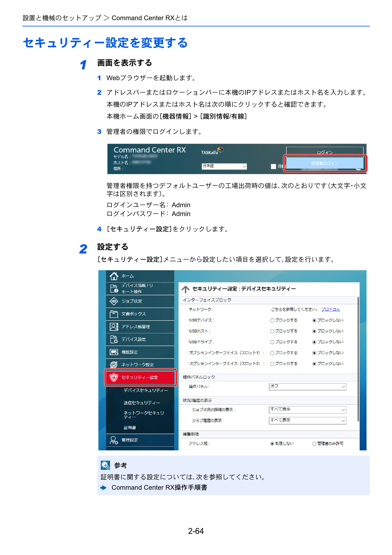This screenshot has width=392, height=555.
Task: Select ブロックしない for USBデバイス
Action: click(314, 321)
